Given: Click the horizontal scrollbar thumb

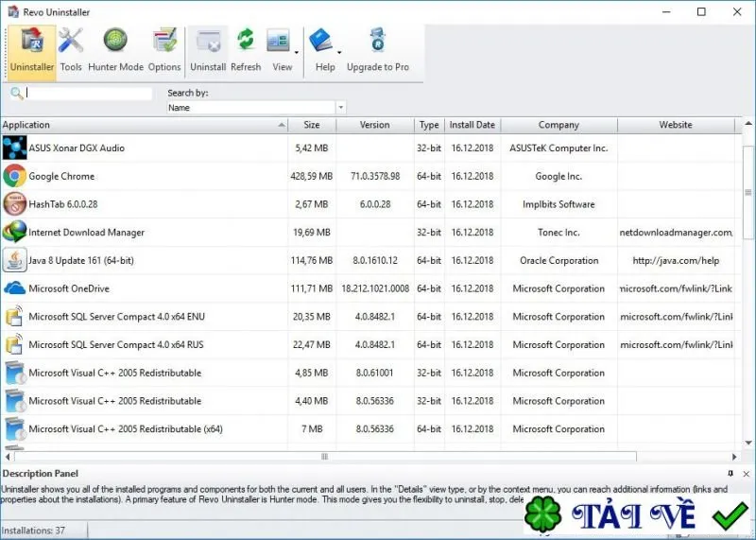Looking at the screenshot, I should pos(325,457).
